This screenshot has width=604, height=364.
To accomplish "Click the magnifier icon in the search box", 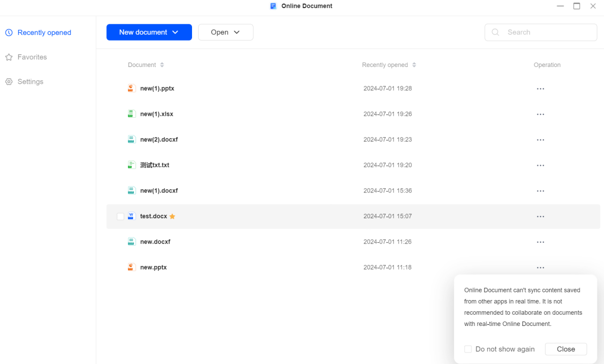I will pyautogui.click(x=495, y=32).
